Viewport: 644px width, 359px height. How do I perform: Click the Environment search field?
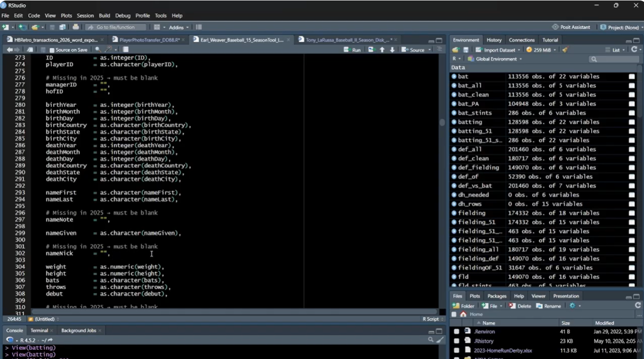click(x=614, y=59)
